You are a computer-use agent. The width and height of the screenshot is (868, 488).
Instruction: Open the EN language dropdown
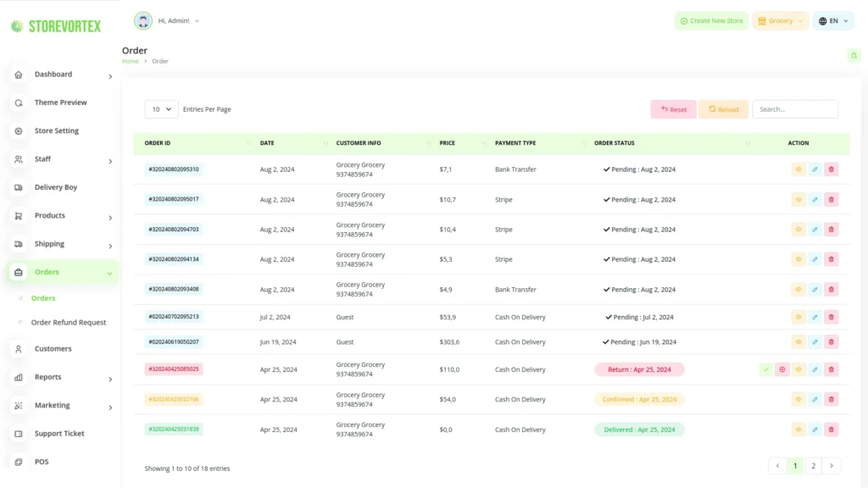(833, 20)
